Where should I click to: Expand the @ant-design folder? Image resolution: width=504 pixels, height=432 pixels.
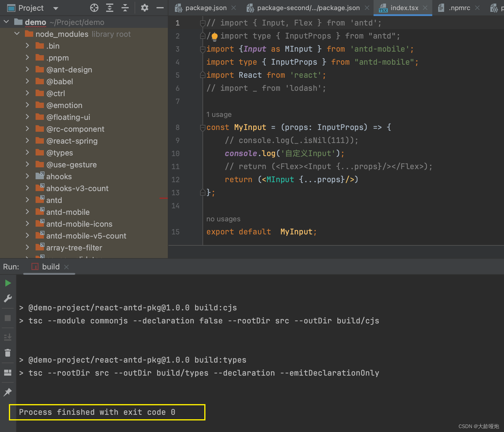[27, 69]
